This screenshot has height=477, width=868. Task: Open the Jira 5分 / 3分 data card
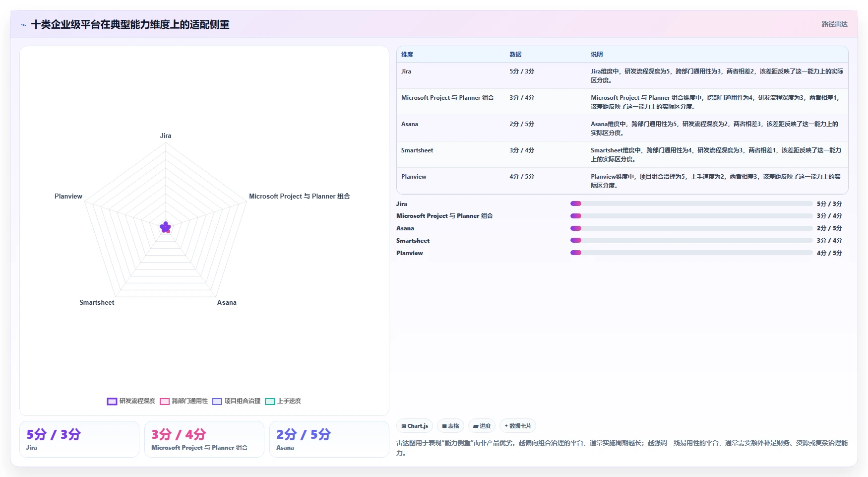(x=79, y=439)
